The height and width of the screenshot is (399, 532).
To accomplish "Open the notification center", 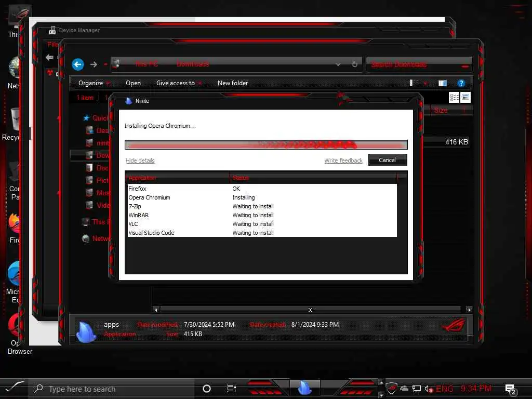I will 511,389.
